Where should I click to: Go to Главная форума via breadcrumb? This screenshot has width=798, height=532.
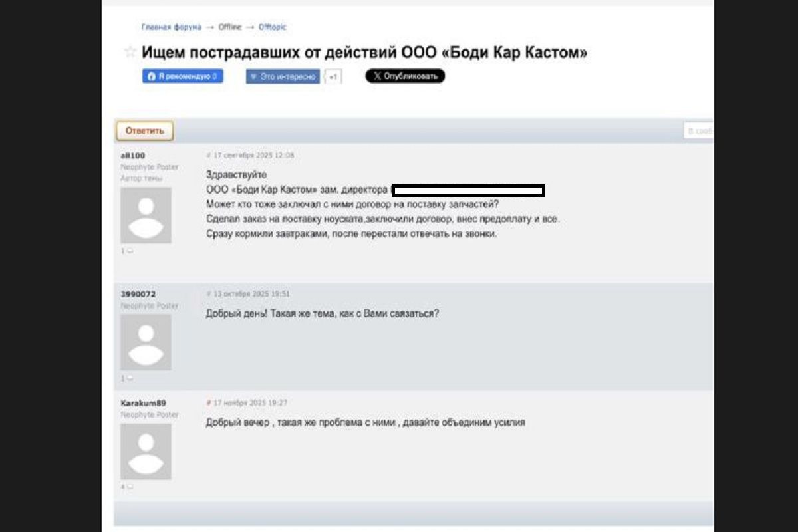pos(170,27)
